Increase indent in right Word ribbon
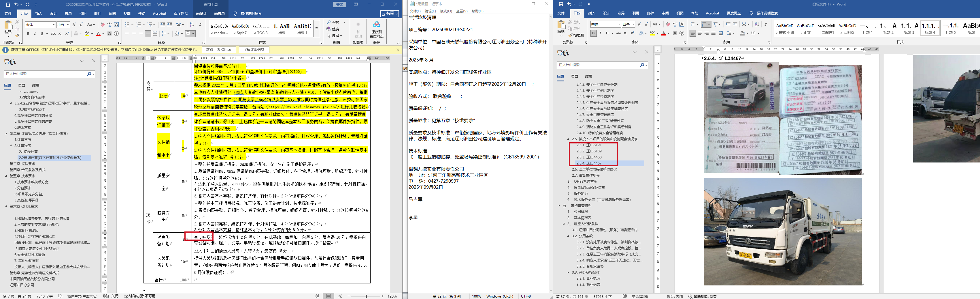Screen dimensions: 980x299 pos(735,24)
